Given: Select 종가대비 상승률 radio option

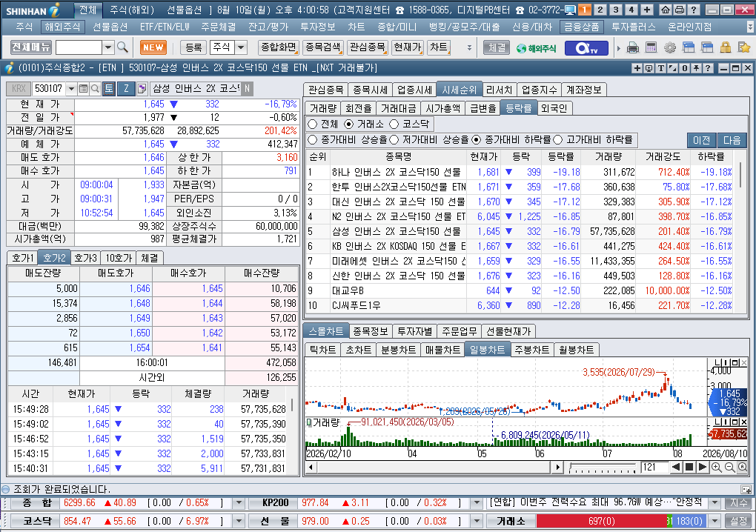Looking at the screenshot, I should pos(313,140).
